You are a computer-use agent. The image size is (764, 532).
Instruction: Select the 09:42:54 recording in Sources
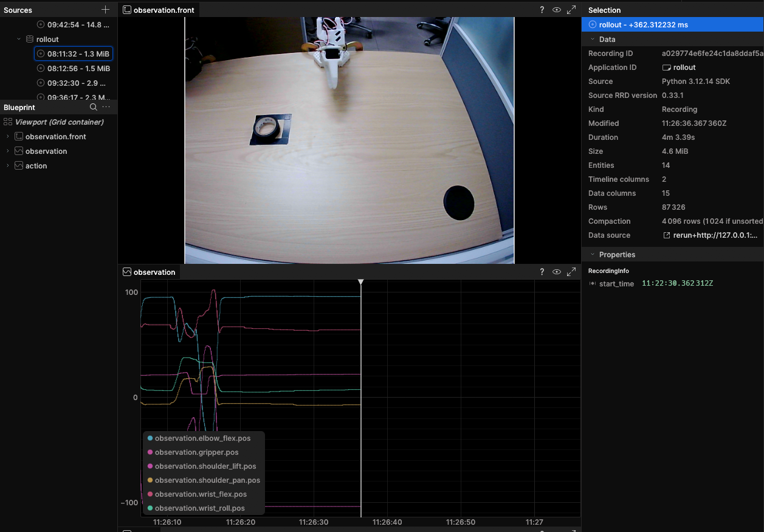click(x=74, y=24)
